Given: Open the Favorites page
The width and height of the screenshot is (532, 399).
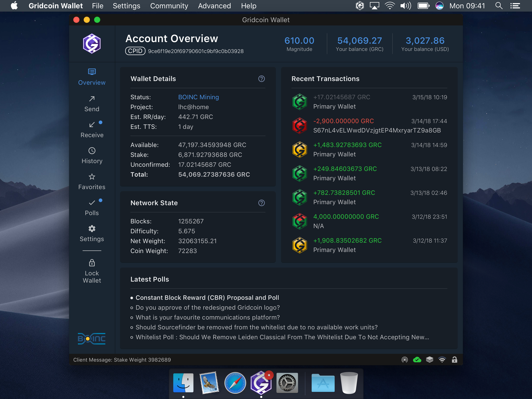Looking at the screenshot, I should (92, 182).
